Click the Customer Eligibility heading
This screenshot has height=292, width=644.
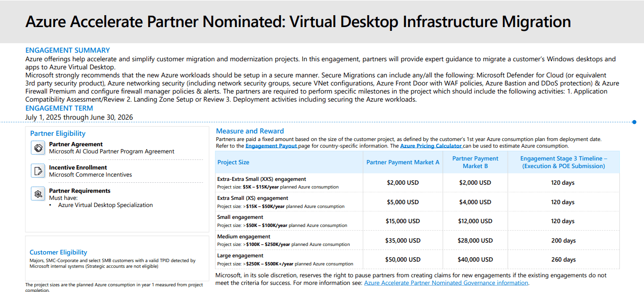(x=58, y=253)
